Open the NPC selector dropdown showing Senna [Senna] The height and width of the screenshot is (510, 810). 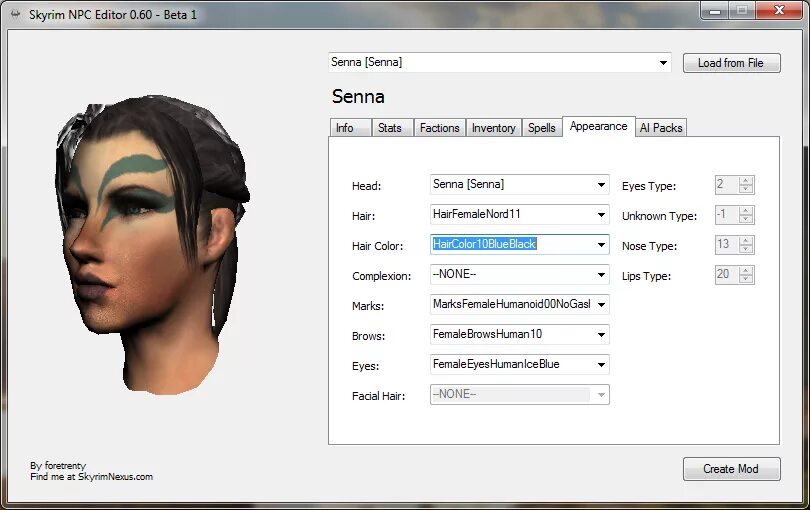click(x=500, y=63)
